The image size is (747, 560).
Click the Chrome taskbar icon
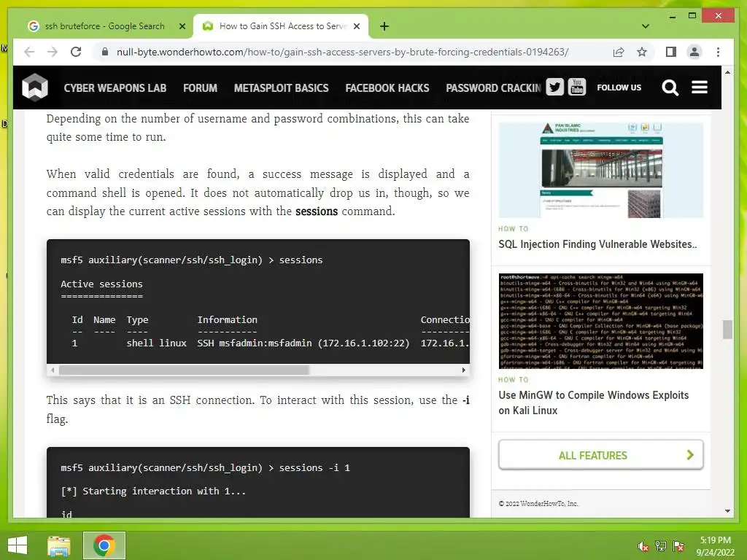coord(104,545)
